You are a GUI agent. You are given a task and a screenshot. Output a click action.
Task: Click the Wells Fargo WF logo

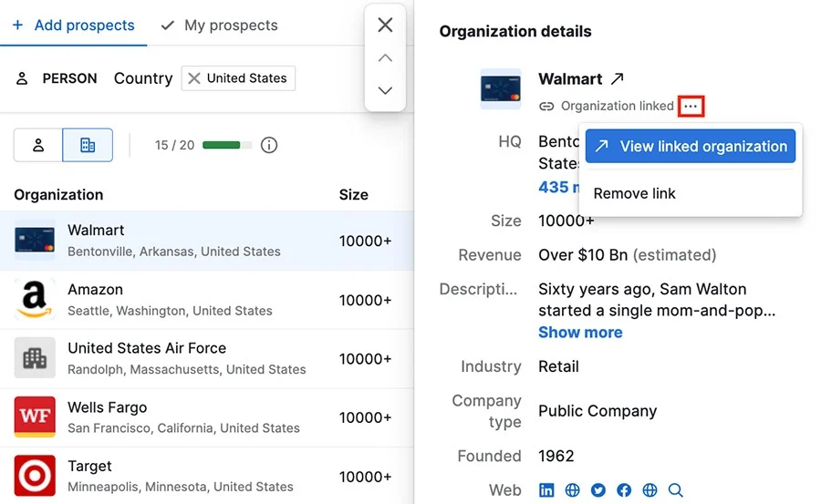[x=35, y=417]
